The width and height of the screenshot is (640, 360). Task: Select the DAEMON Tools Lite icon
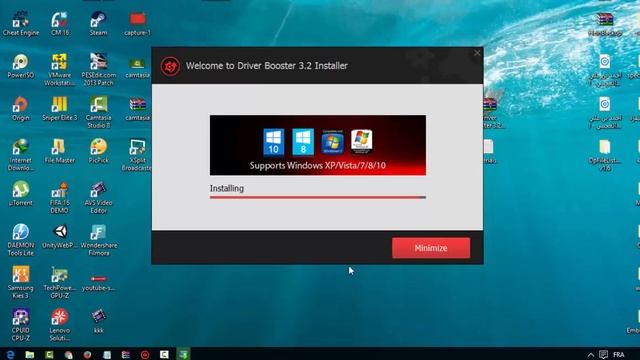pos(20,240)
